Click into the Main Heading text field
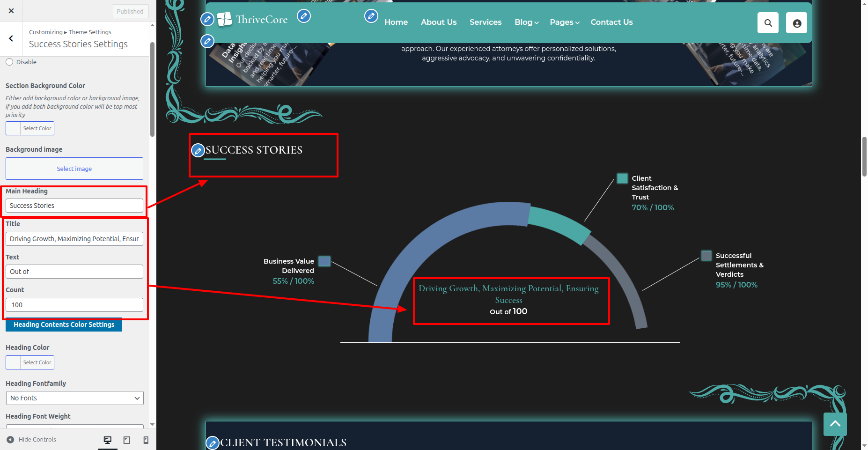Viewport: 868px width, 450px height. click(74, 206)
